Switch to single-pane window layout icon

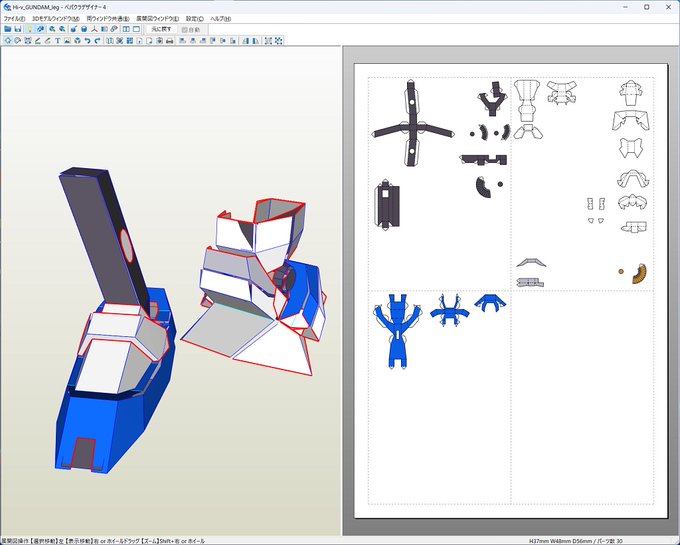(x=136, y=29)
